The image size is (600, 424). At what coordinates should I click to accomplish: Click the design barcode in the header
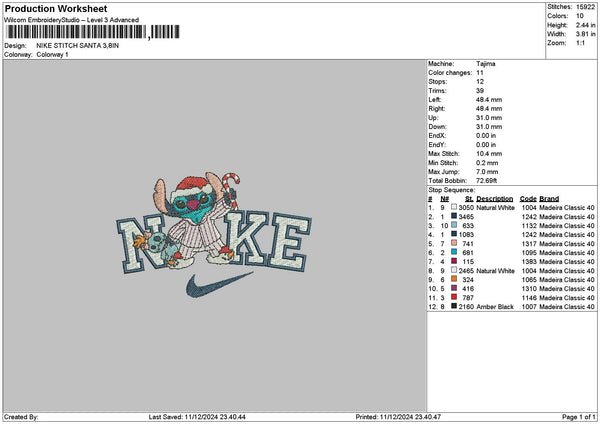click(x=92, y=32)
